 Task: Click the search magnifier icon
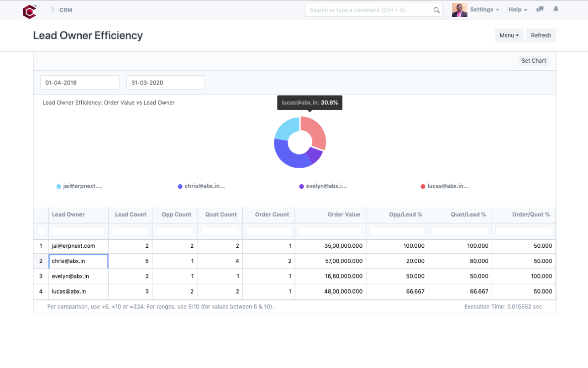tap(436, 10)
